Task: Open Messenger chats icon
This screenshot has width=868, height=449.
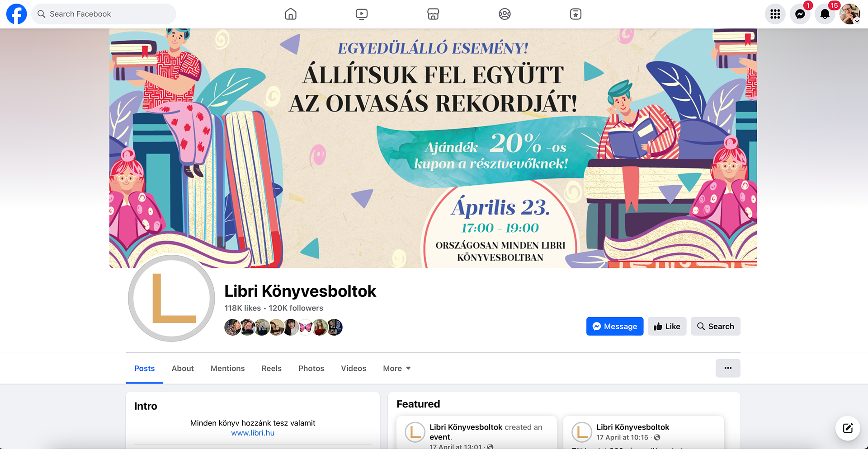Action: 800,14
